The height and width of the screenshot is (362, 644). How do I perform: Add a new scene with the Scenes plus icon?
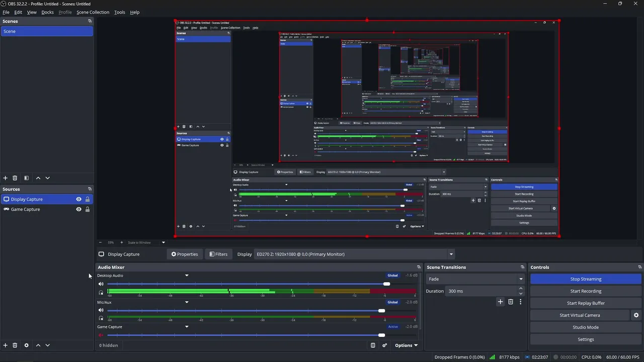(x=6, y=178)
